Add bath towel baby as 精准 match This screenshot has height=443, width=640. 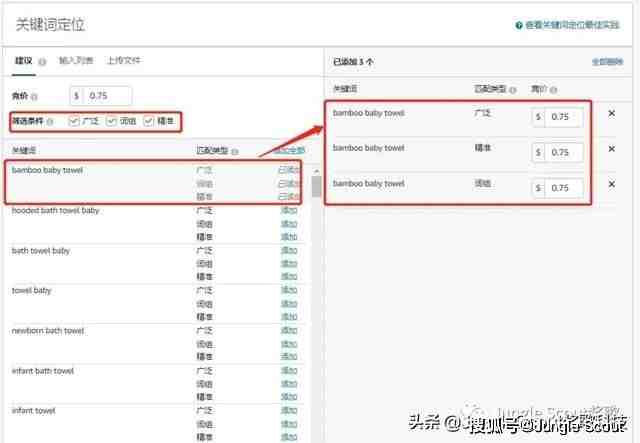289,277
